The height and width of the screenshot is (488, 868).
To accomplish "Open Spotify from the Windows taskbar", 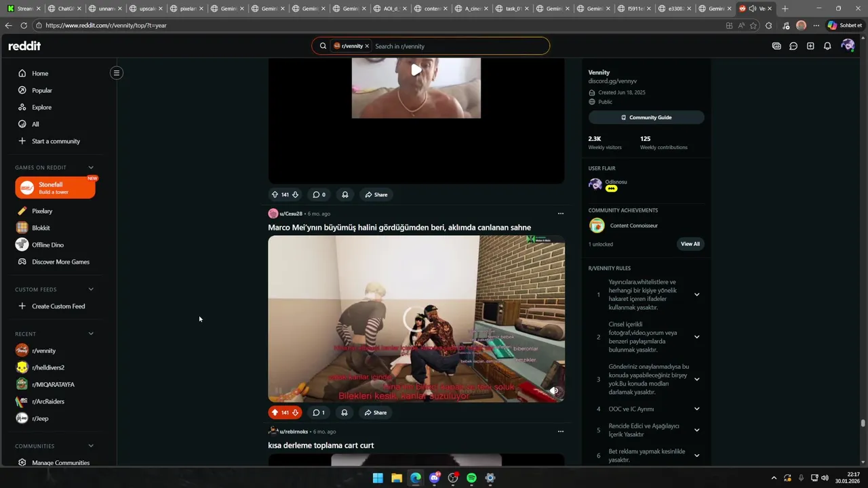I will pos(471,478).
